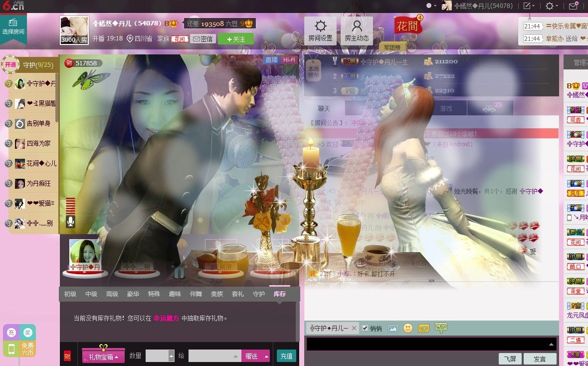This screenshot has height=366, width=588.
Task: Open the 房主动态 person icon
Action: [x=357, y=26]
